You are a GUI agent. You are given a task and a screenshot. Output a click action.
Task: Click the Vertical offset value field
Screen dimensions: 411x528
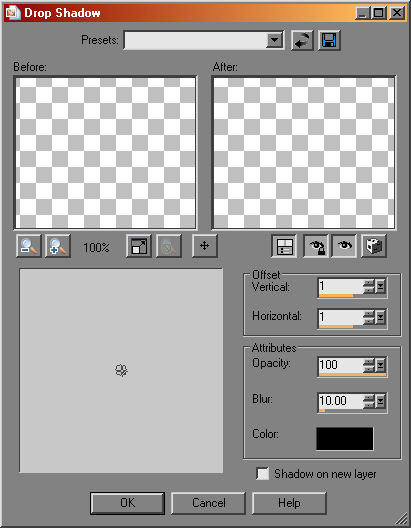point(341,286)
